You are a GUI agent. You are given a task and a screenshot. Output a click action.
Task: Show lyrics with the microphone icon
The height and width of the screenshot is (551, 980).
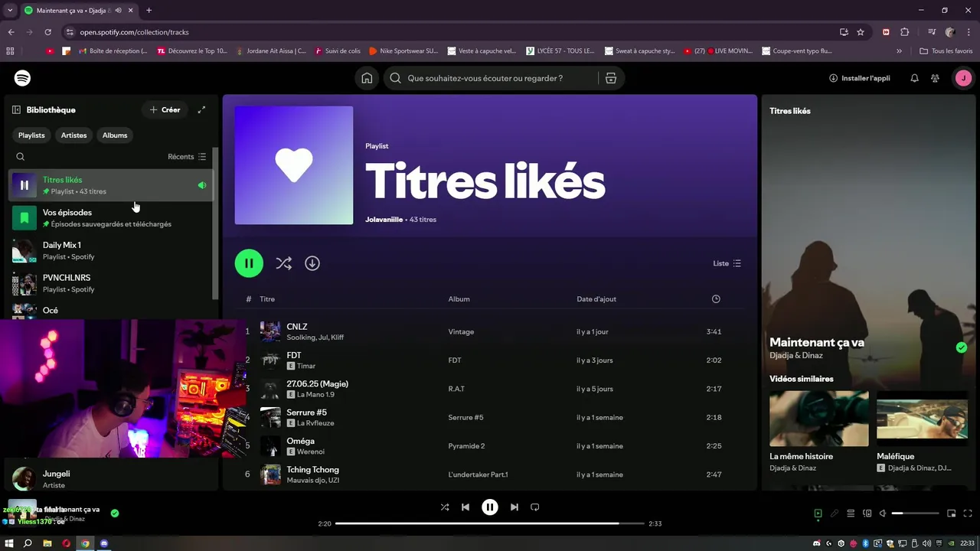[835, 514]
